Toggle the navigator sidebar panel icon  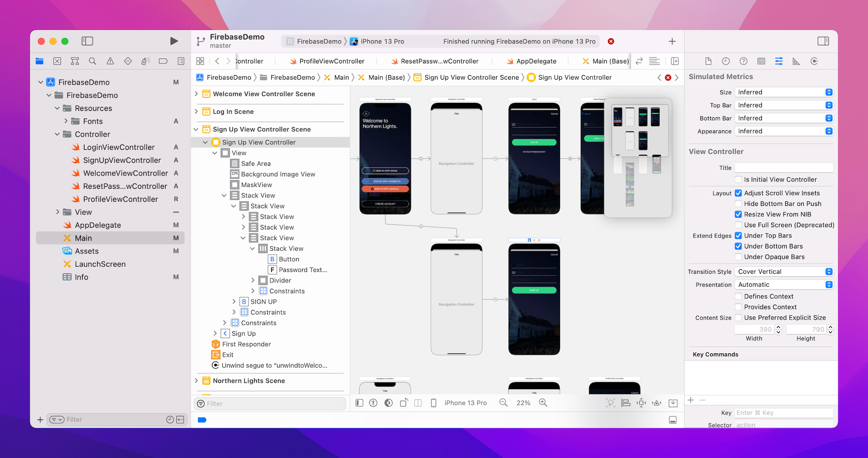87,41
